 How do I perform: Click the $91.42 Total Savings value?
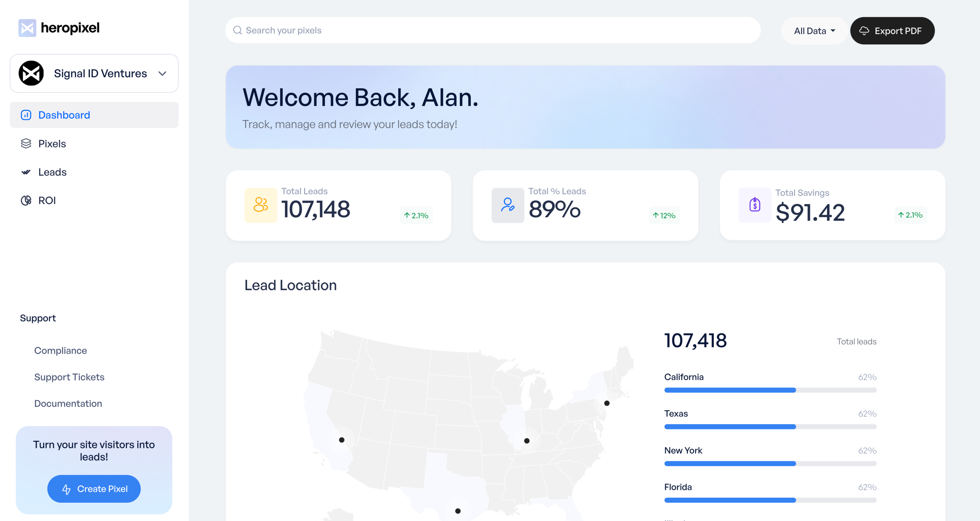pos(810,212)
